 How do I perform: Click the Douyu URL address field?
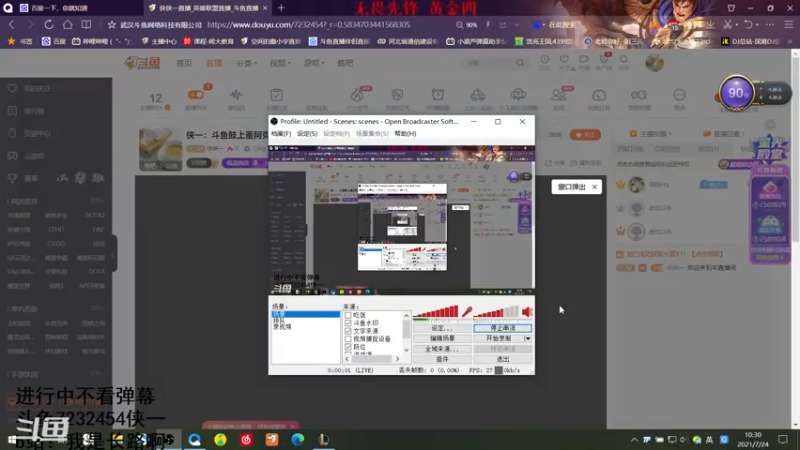pos(309,24)
